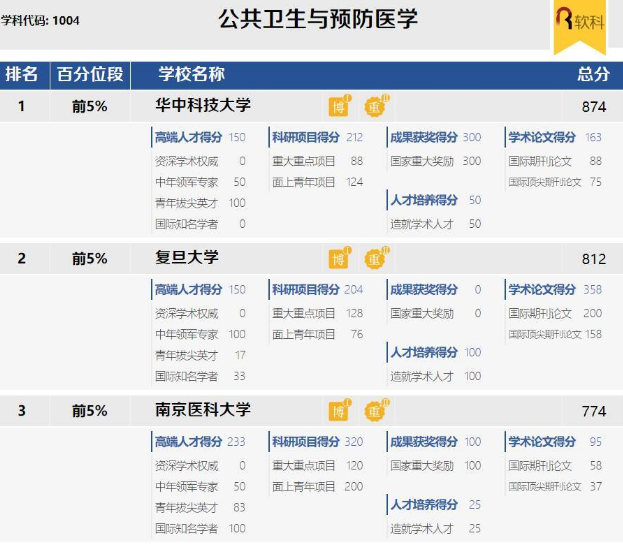The width and height of the screenshot is (623, 548).
Task: Click the 重 badge for 南京医科大学
Action: [377, 410]
